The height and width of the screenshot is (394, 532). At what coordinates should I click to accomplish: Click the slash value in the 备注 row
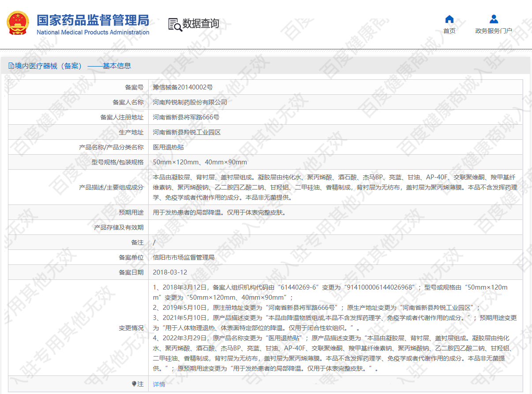tap(154, 242)
